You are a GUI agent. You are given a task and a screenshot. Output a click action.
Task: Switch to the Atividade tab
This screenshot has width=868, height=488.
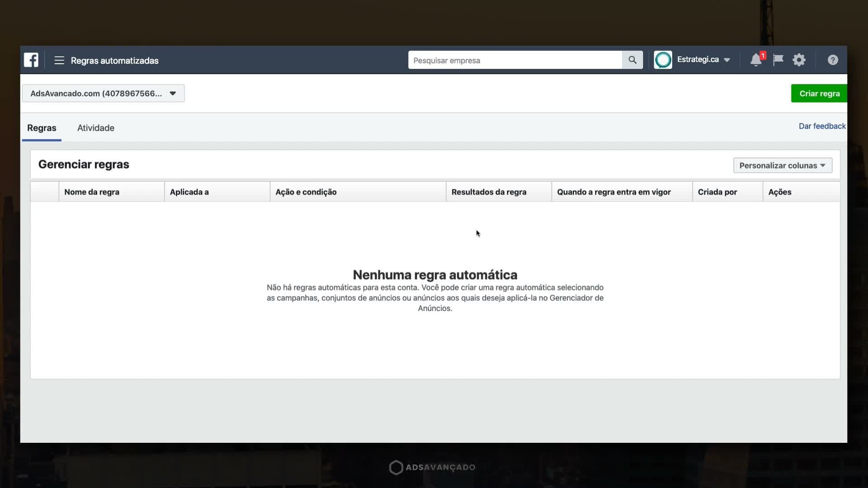tap(96, 128)
